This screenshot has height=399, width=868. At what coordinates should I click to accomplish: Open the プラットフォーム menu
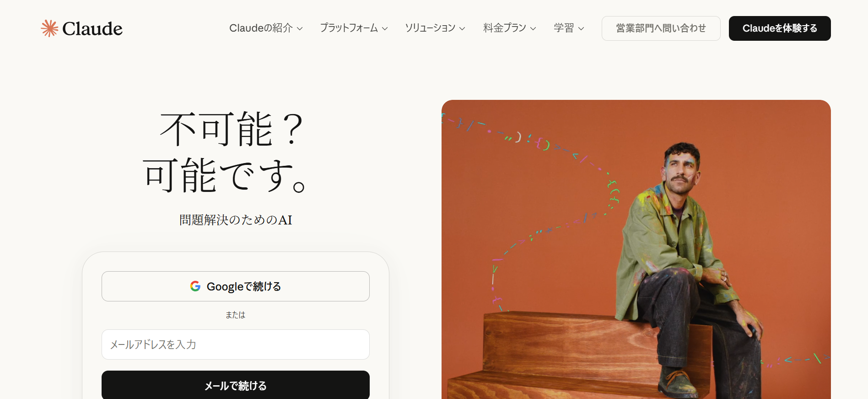(354, 28)
